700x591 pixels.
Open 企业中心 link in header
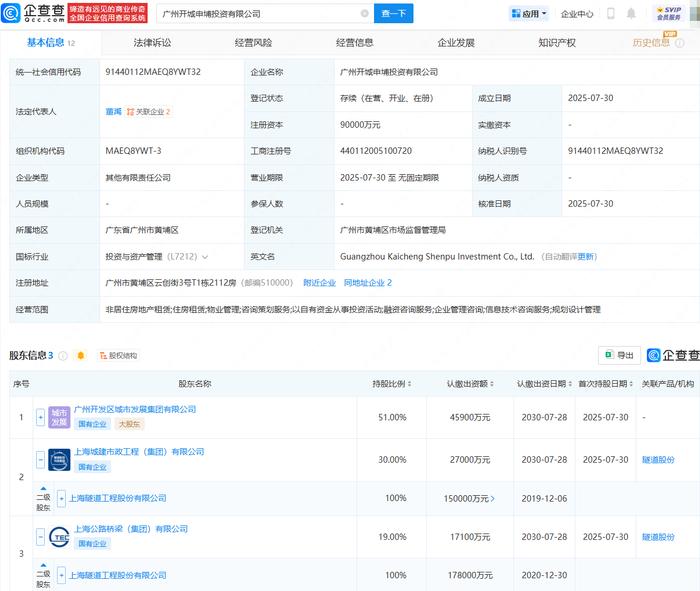coord(577,14)
